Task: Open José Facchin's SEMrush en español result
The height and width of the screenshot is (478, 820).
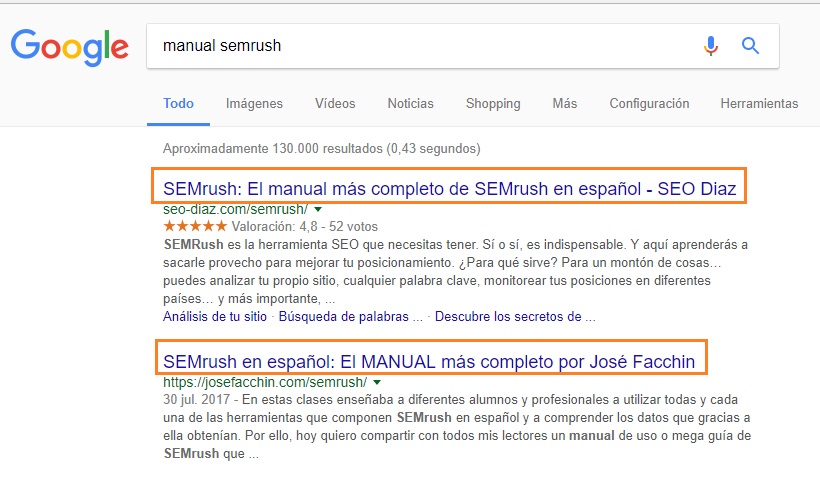Action: click(x=428, y=358)
